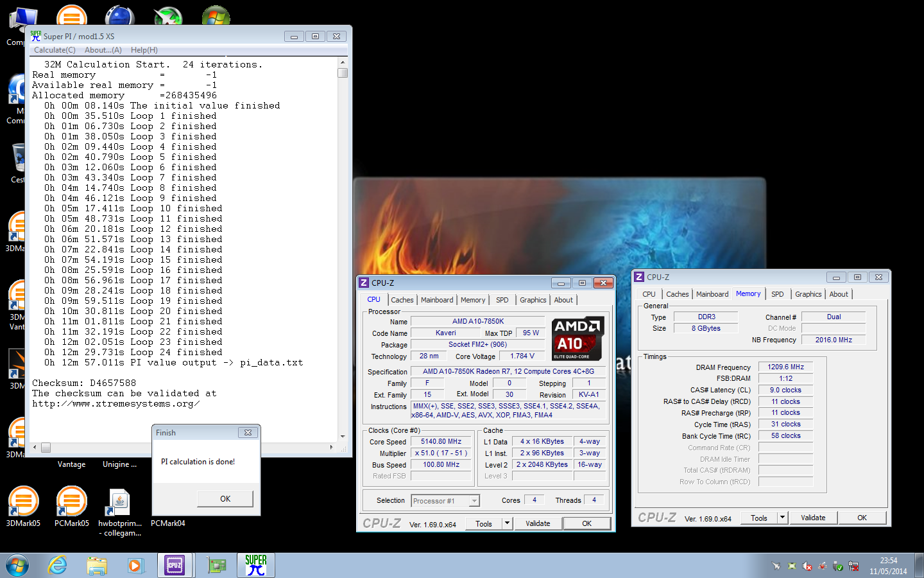The height and width of the screenshot is (578, 924).
Task: Click Validate in CPU-Z Memory window
Action: tap(813, 518)
